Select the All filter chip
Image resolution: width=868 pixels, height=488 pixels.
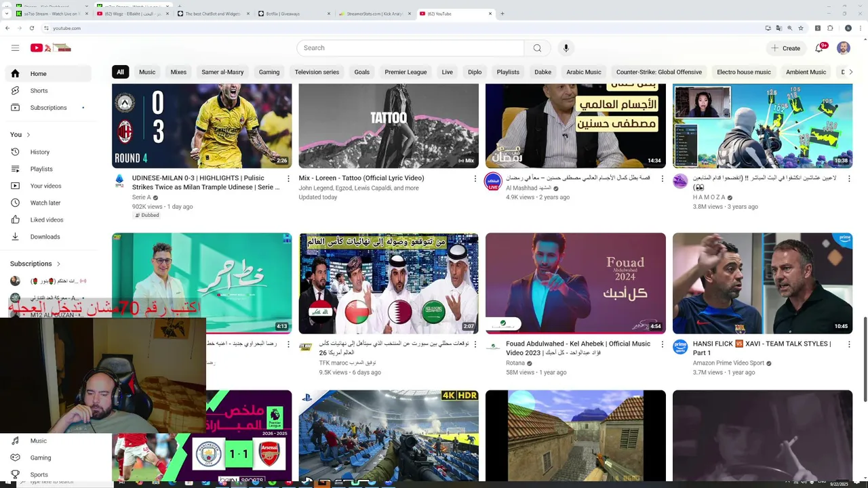tap(120, 72)
